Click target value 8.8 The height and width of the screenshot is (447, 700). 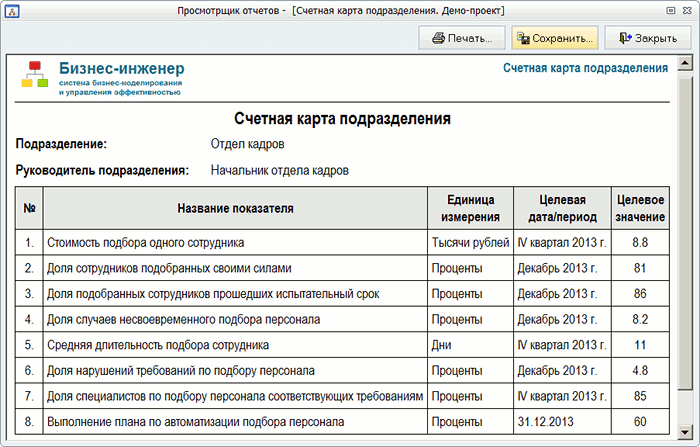(x=640, y=242)
